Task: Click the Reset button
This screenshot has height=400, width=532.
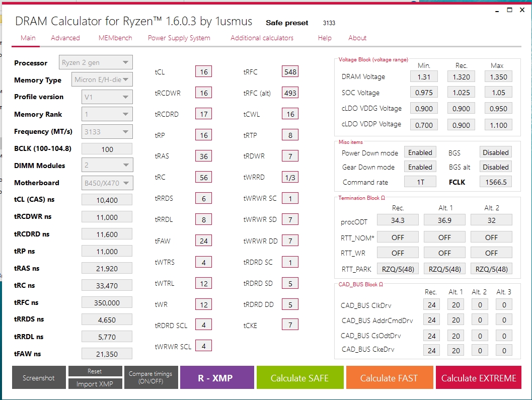Action: coord(95,371)
